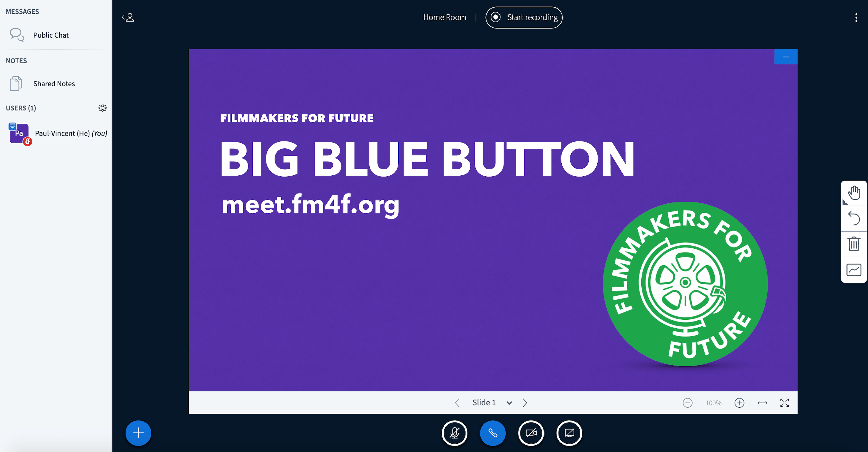Viewport: 868px width, 452px height.
Task: Click the Public Chat label
Action: pyautogui.click(x=51, y=35)
